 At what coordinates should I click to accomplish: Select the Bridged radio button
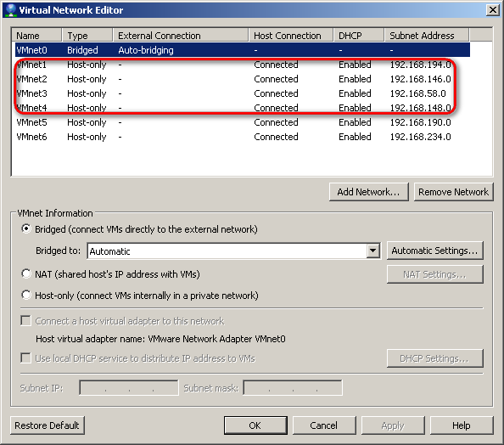click(x=26, y=229)
